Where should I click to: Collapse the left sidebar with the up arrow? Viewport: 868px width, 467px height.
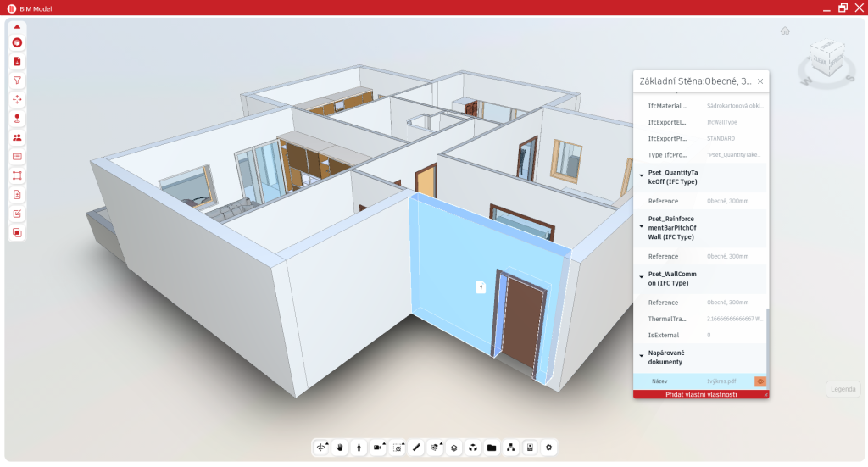[x=17, y=26]
